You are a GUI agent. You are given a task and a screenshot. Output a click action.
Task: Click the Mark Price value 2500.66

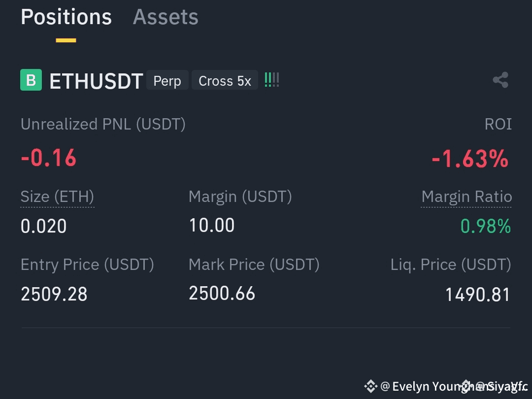(x=222, y=294)
